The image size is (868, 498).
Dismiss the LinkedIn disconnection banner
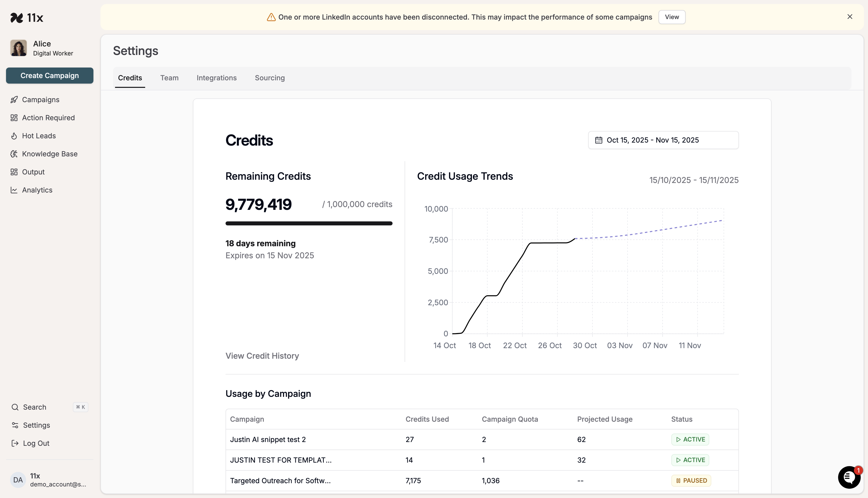click(x=850, y=16)
